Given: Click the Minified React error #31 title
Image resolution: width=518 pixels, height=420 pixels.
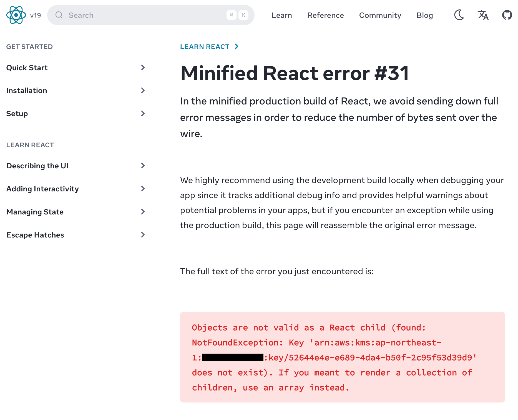Looking at the screenshot, I should coord(295,73).
